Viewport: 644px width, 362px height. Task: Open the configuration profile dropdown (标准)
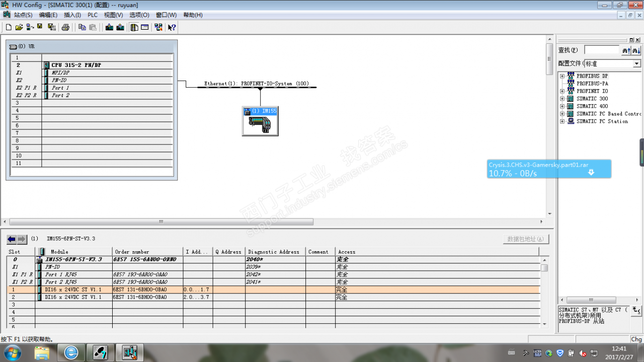click(636, 64)
